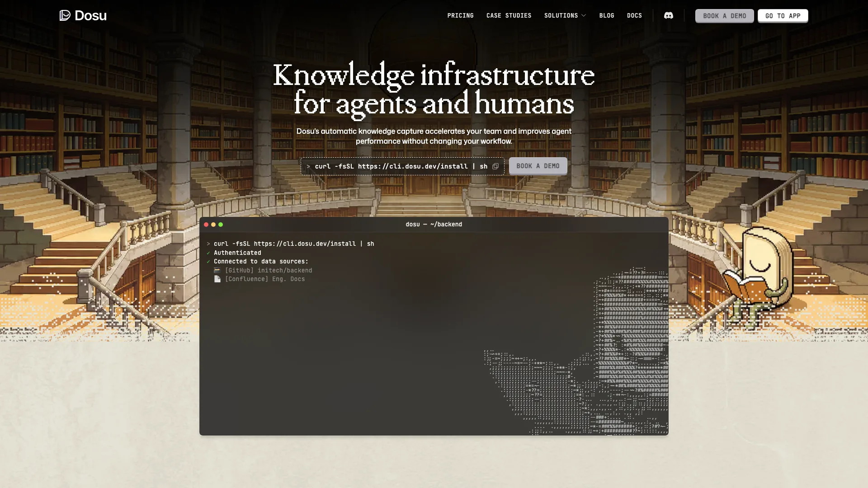The image size is (868, 488).
Task: Click the GitHub initech/backend source line
Action: pyautogui.click(x=263, y=270)
